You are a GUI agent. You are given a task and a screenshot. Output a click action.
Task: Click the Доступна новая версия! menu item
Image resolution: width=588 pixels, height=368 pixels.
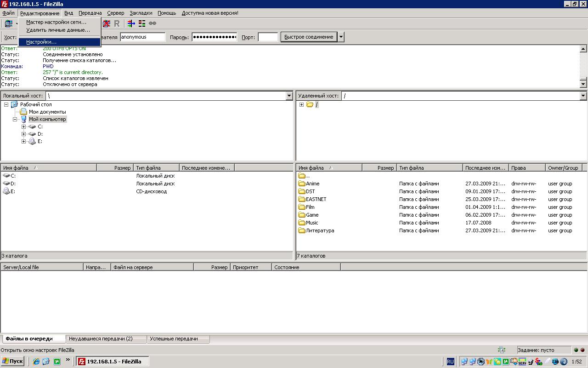tap(210, 13)
